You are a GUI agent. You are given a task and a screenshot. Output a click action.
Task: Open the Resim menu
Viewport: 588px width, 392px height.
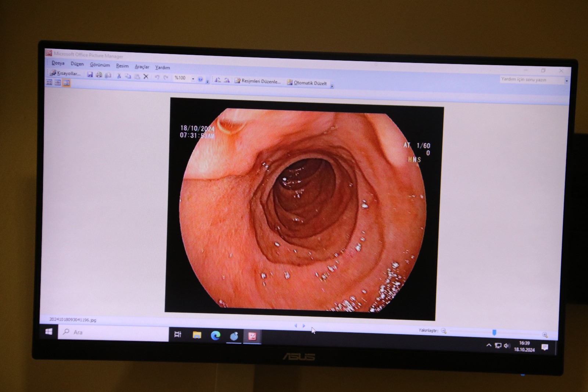tap(122, 66)
